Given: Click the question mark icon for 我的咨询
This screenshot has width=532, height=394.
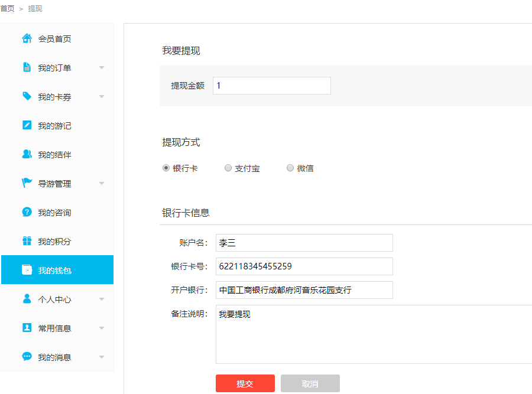Looking at the screenshot, I should coord(27,212).
